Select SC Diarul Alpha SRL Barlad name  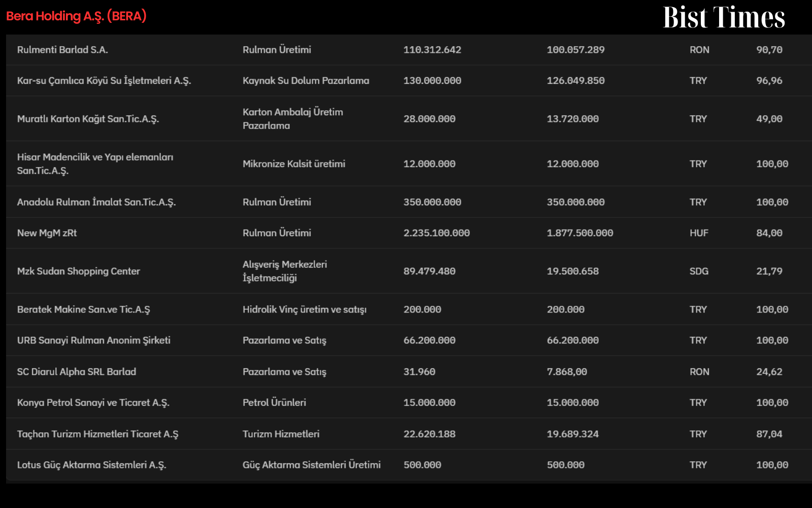click(77, 372)
